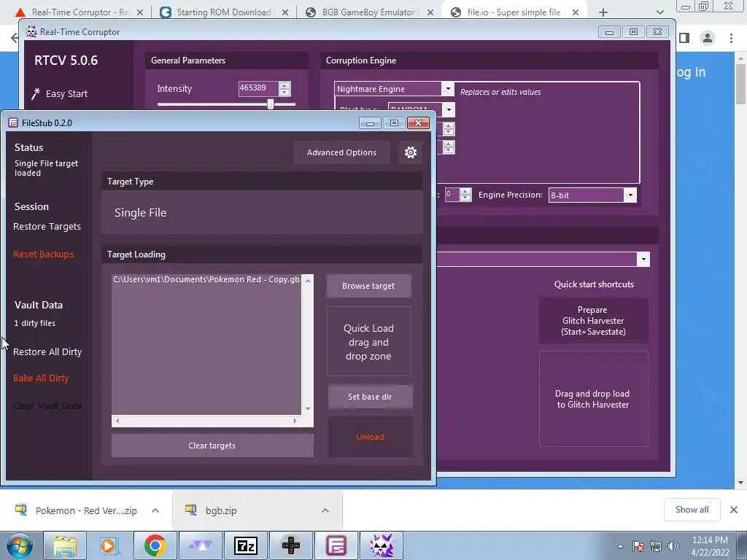
Task: Open Action Center flag tray icon
Action: tap(638, 546)
